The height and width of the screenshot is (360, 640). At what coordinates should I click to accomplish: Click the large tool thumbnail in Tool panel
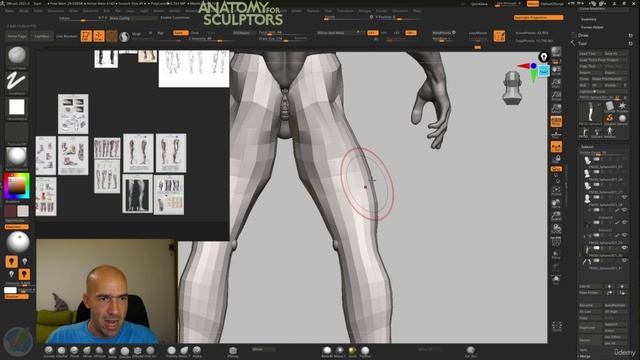point(590,112)
